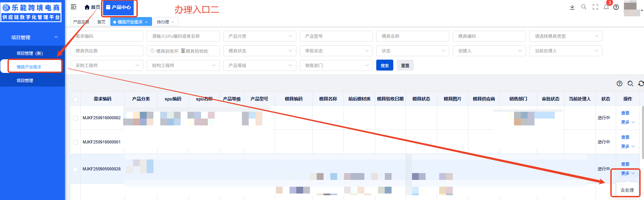
Task: Open the 创建人 dropdown
Action: pos(489,51)
